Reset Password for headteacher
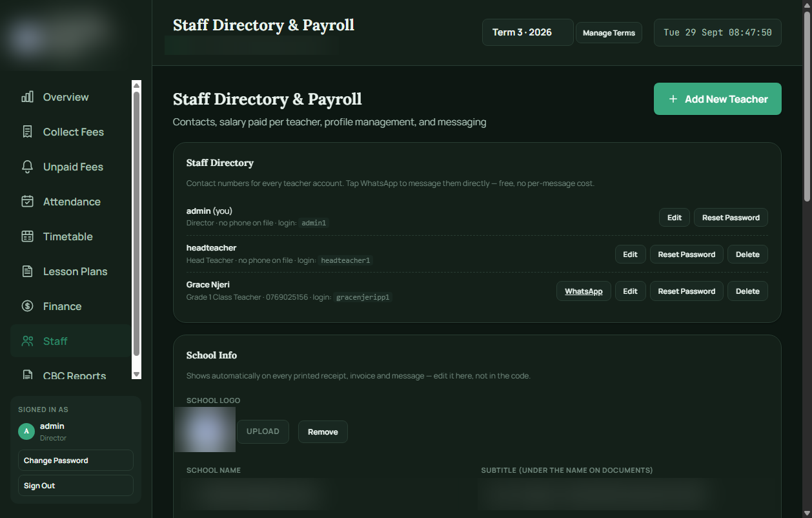Viewport: 812px width, 518px height. click(686, 254)
